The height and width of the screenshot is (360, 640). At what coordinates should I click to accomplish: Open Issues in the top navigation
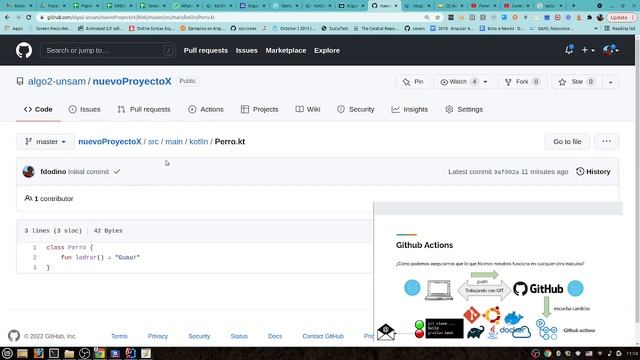tap(247, 51)
